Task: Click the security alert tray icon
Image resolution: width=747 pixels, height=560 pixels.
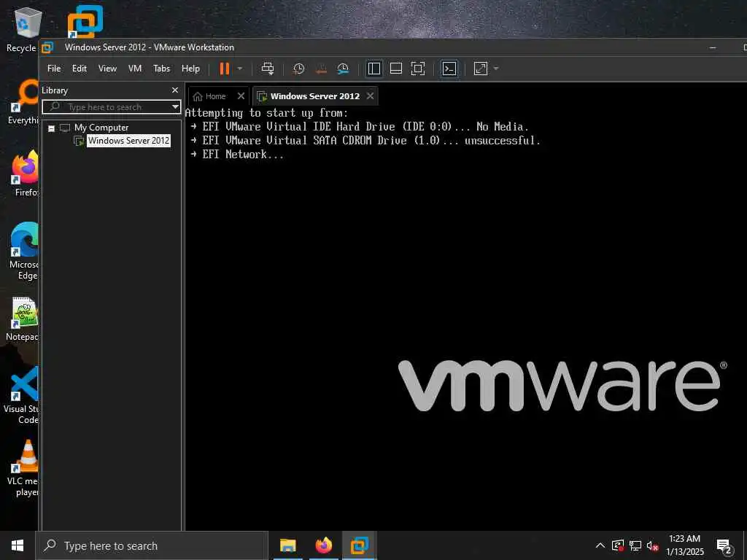Action: click(618, 545)
